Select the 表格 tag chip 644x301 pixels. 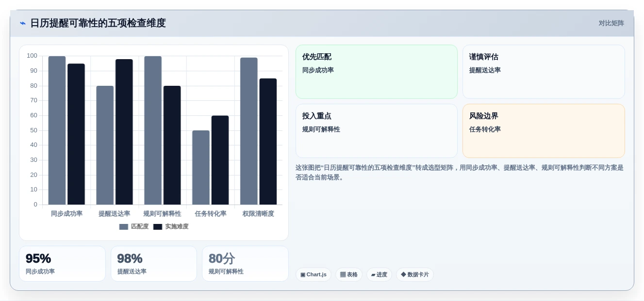(x=349, y=275)
